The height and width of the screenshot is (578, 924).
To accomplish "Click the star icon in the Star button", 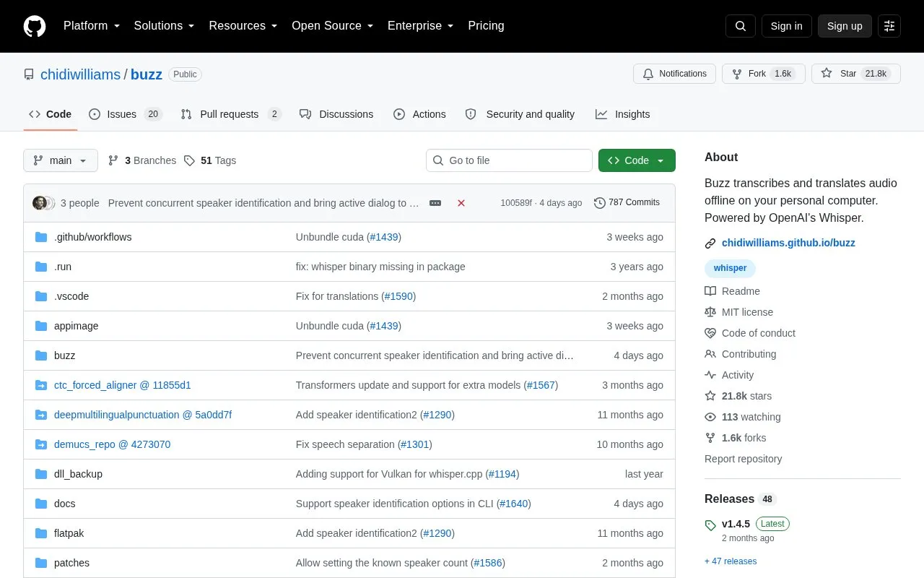I will click(x=827, y=74).
